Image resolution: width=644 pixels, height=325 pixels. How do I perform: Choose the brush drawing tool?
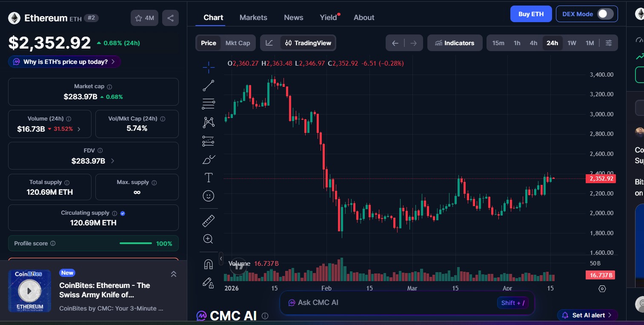(208, 159)
